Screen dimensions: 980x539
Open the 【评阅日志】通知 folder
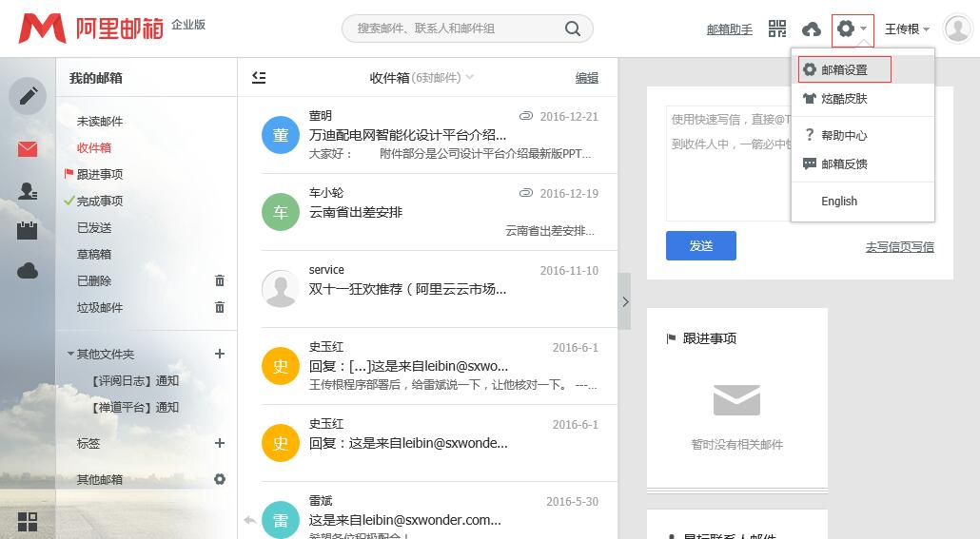134,381
